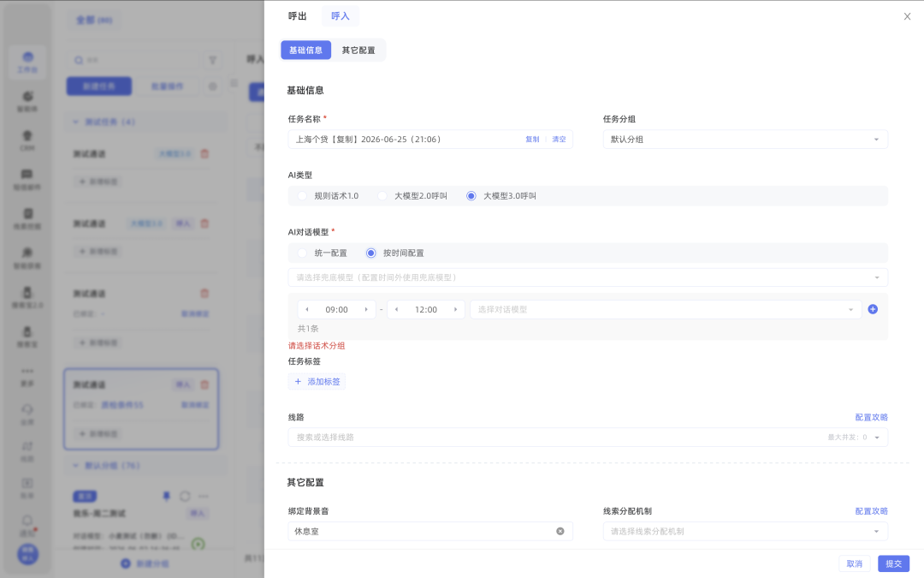The height and width of the screenshot is (578, 924).
Task: Click the 09:00 start time value
Action: coord(336,310)
